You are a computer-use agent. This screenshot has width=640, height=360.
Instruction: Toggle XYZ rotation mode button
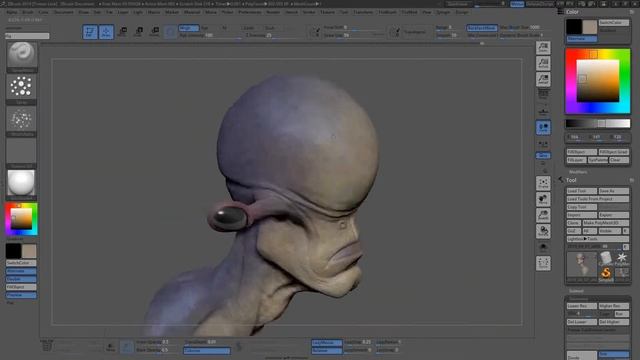[543, 156]
